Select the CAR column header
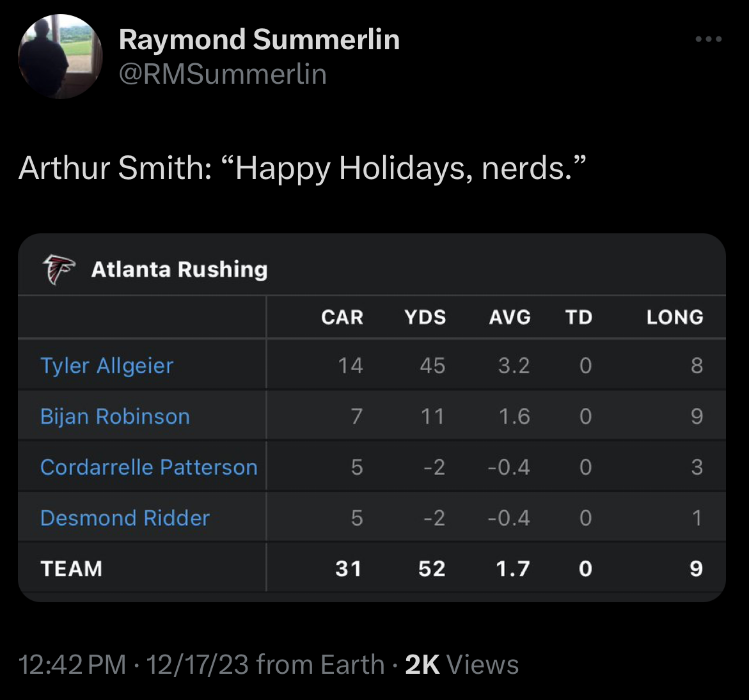Screen dimensions: 749x700 pyautogui.click(x=342, y=317)
